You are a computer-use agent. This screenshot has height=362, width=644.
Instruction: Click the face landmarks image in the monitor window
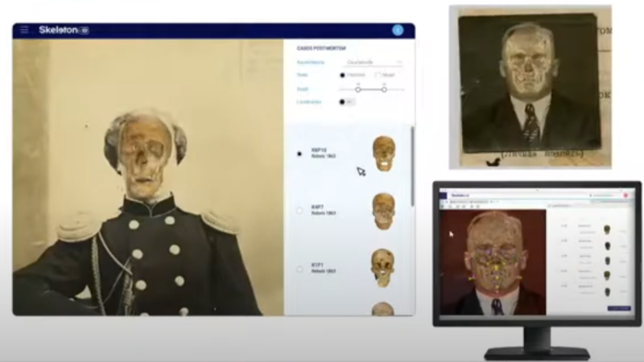click(x=493, y=262)
